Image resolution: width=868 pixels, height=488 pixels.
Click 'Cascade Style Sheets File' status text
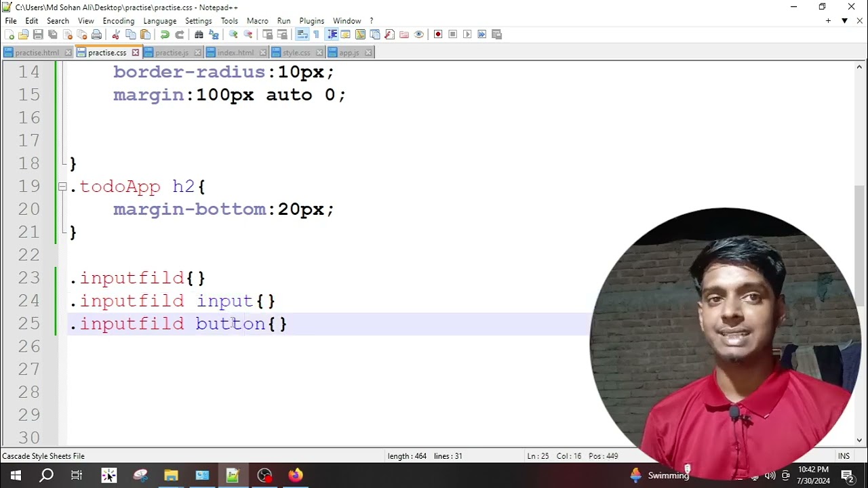pyautogui.click(x=43, y=456)
